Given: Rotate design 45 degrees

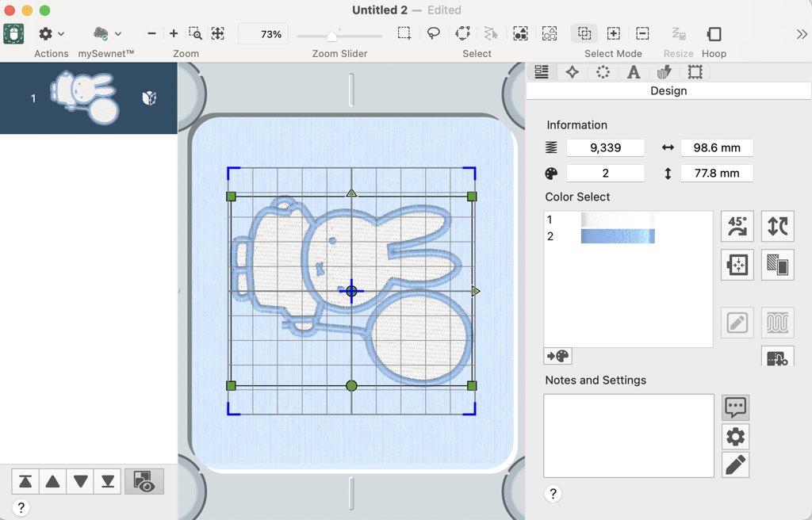Looking at the screenshot, I should (737, 226).
